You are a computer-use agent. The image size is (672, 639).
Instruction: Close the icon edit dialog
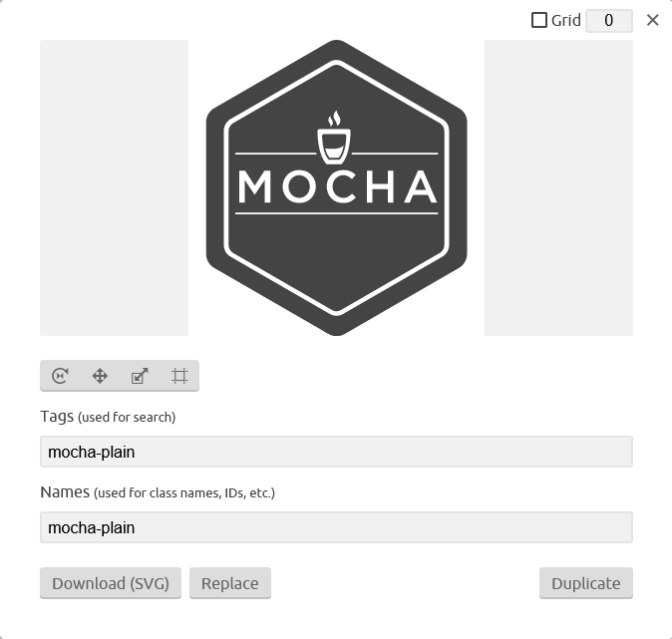coord(652,20)
